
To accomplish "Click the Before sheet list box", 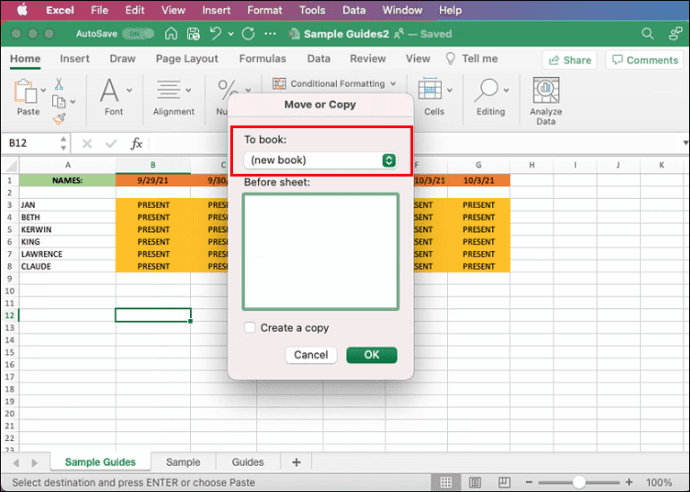I will tap(320, 252).
